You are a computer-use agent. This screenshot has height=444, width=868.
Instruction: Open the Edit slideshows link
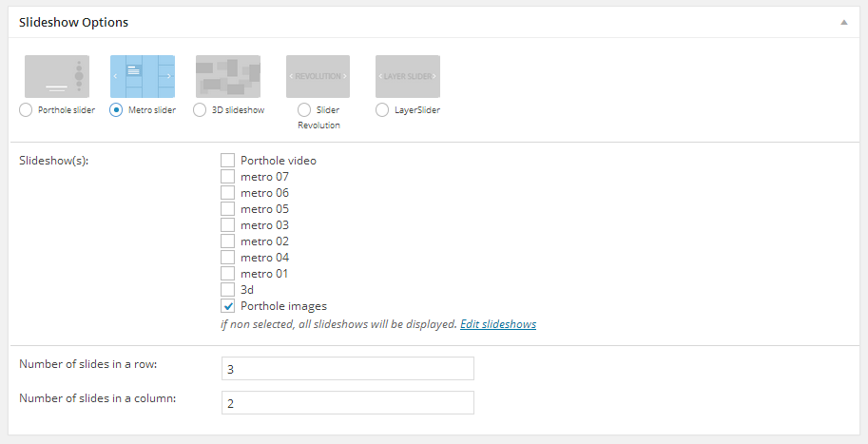pos(498,324)
